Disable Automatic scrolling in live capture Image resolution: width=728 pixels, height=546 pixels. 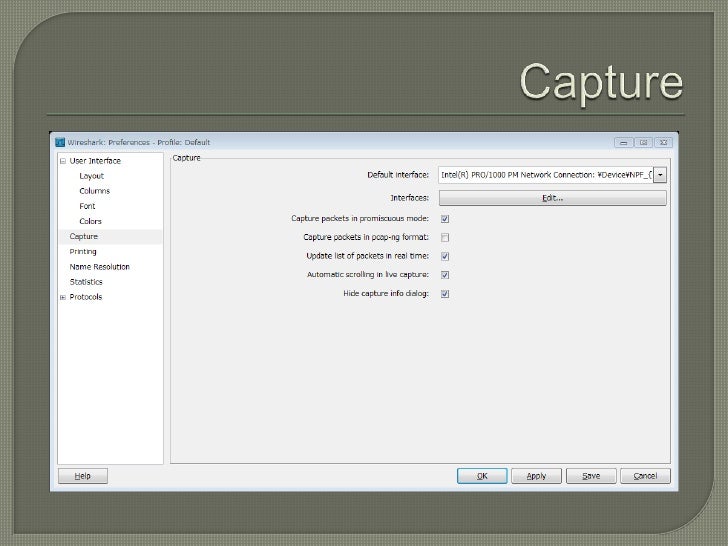[x=445, y=275]
